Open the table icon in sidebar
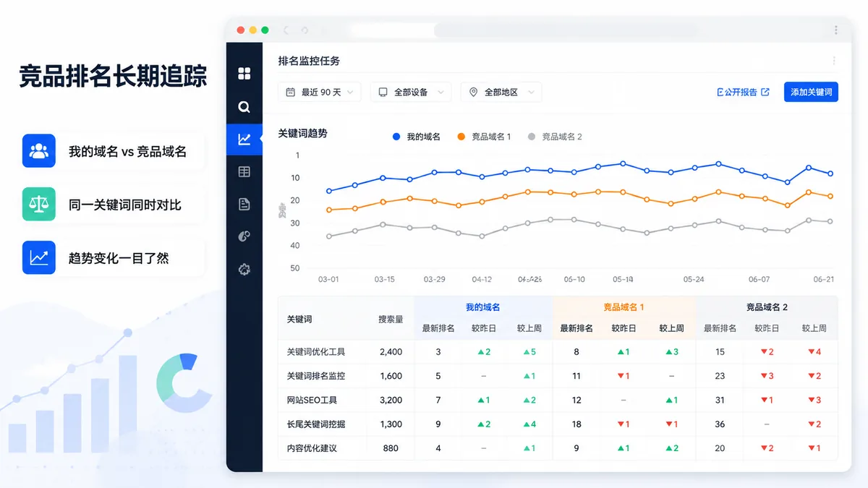Viewport: 868px width, 488px height. 244,172
